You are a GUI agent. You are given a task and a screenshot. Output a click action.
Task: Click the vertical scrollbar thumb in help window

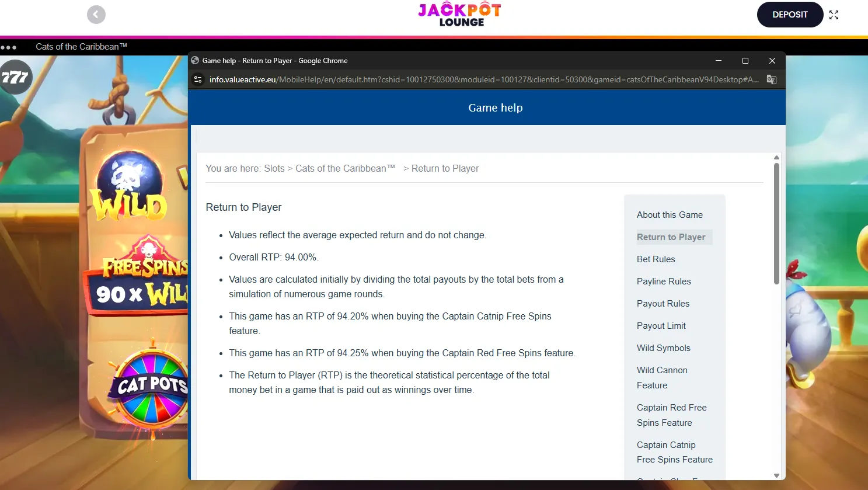[x=776, y=224]
